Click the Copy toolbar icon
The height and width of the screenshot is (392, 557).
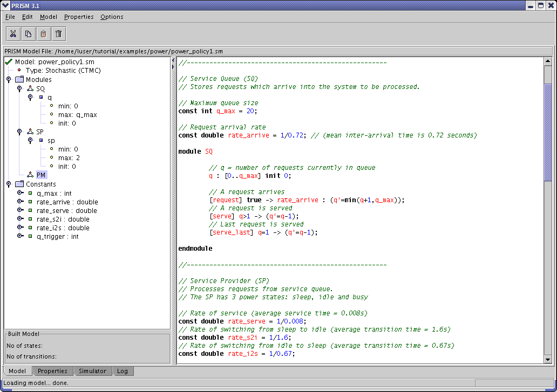tap(29, 34)
